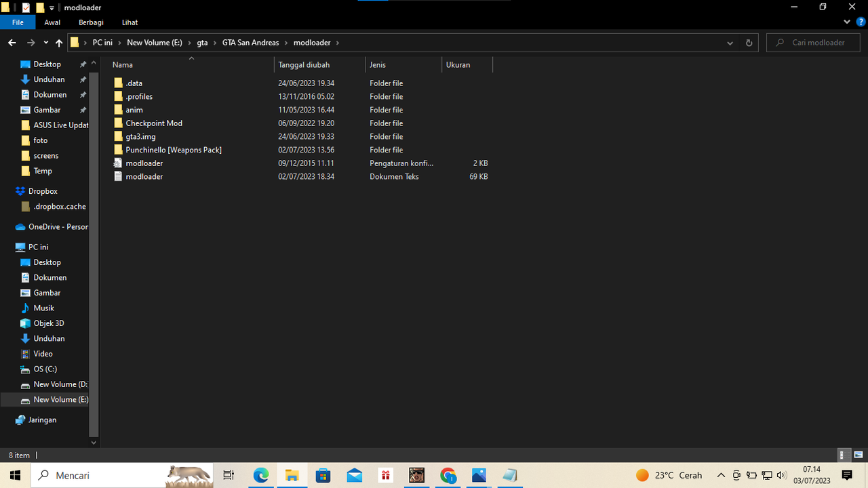Open Microsoft Store from the taskbar
The width and height of the screenshot is (868, 488).
(323, 475)
